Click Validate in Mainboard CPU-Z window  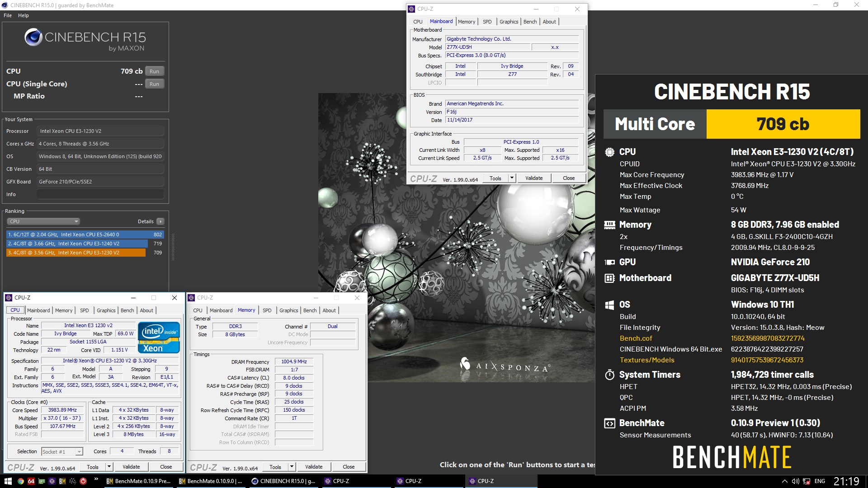tap(534, 178)
